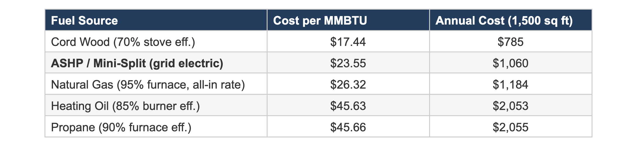Click the $785 annual cost cell
Image resolution: width=644 pixels, height=162 pixels.
[510, 42]
